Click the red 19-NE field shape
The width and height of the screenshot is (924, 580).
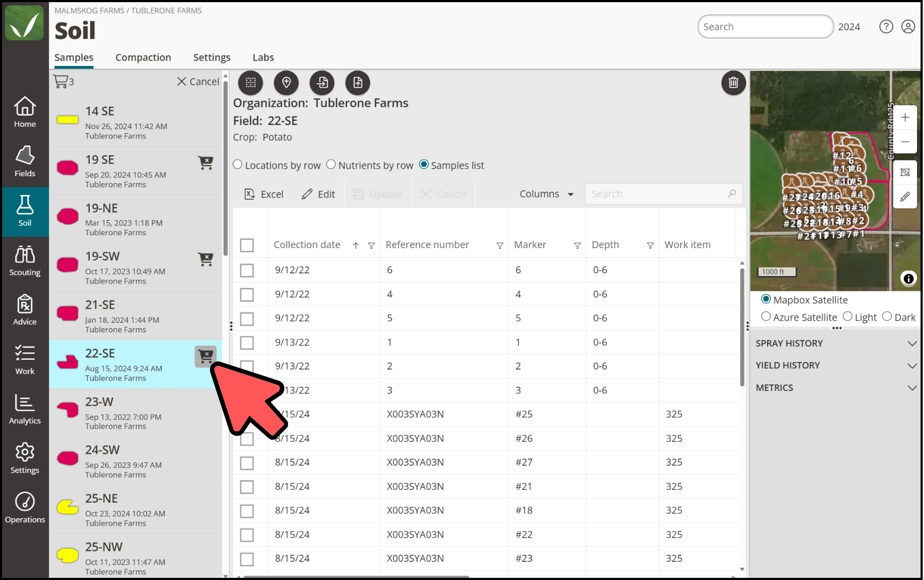(68, 216)
